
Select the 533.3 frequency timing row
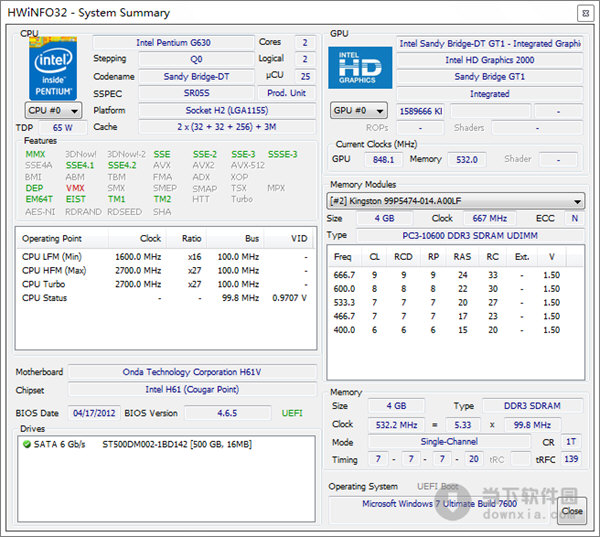coord(455,303)
